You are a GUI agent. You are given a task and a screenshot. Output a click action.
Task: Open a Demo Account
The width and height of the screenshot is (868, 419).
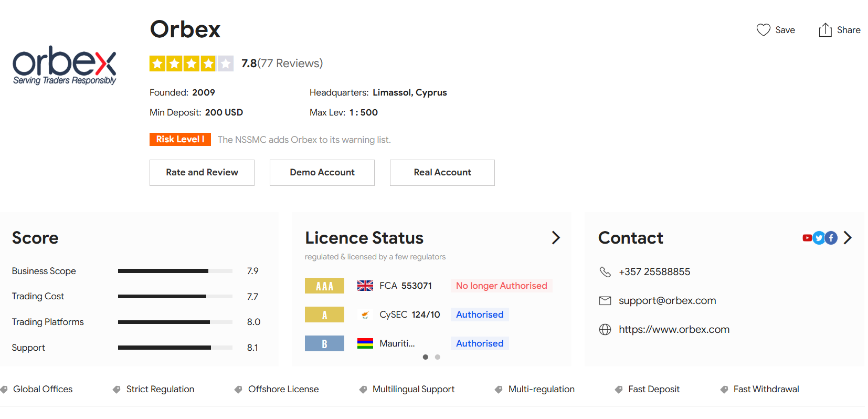tap(322, 173)
